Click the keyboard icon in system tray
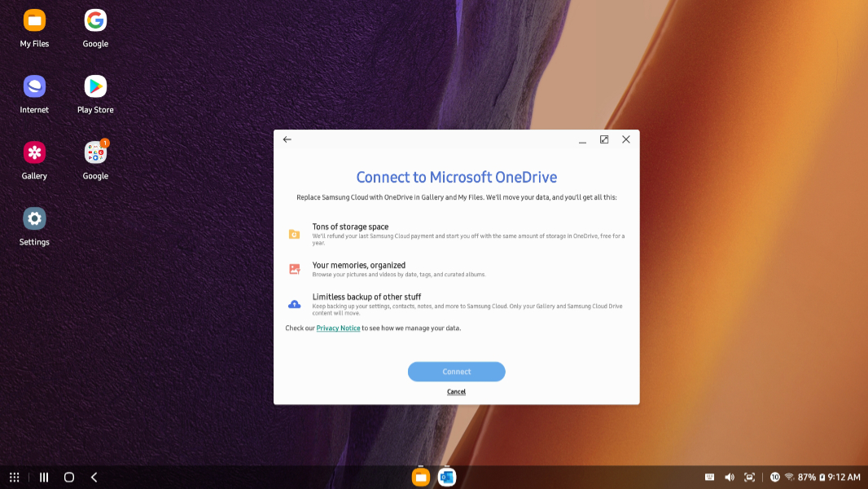 (709, 478)
